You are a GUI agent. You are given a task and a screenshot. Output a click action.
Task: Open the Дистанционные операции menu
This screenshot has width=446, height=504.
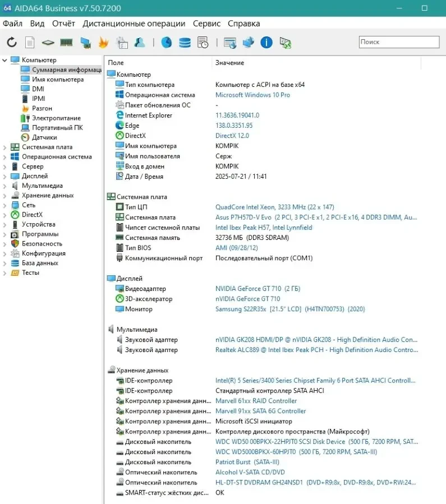click(134, 24)
